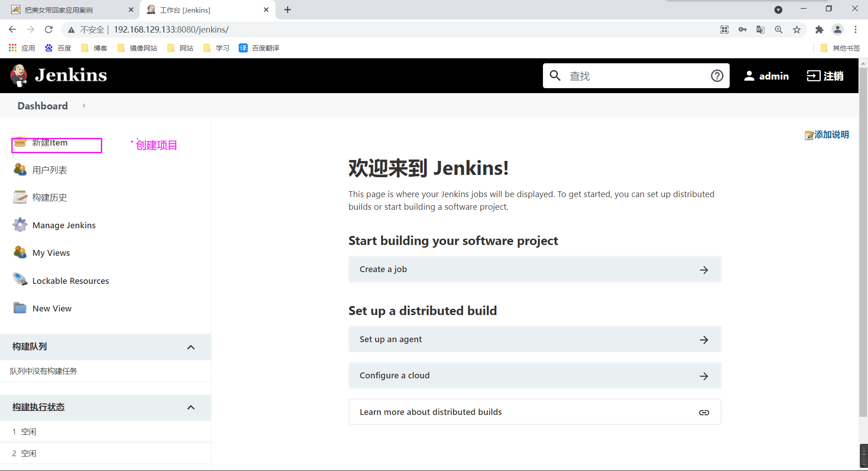This screenshot has height=471, width=868.
Task: Click the 注销 logout link
Action: click(834, 76)
